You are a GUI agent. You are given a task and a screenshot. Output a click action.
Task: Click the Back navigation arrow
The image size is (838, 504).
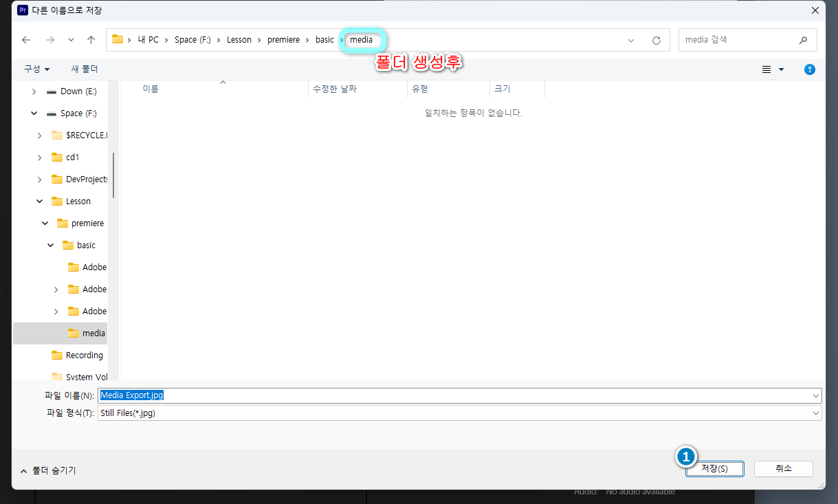26,40
